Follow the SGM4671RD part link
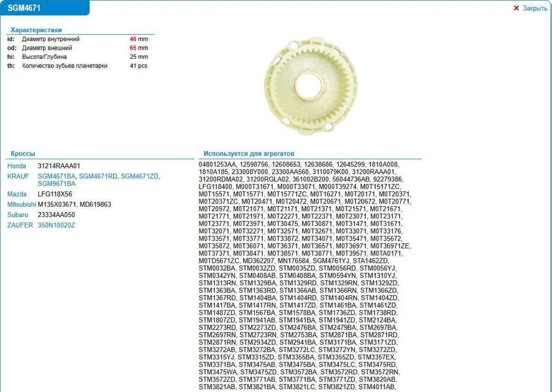This screenshot has width=552, height=392. (98, 176)
